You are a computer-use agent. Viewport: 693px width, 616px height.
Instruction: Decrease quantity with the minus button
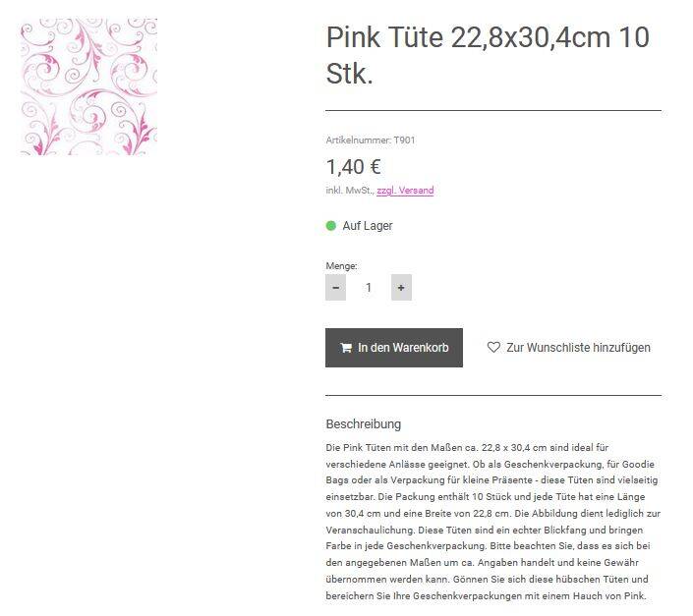336,288
